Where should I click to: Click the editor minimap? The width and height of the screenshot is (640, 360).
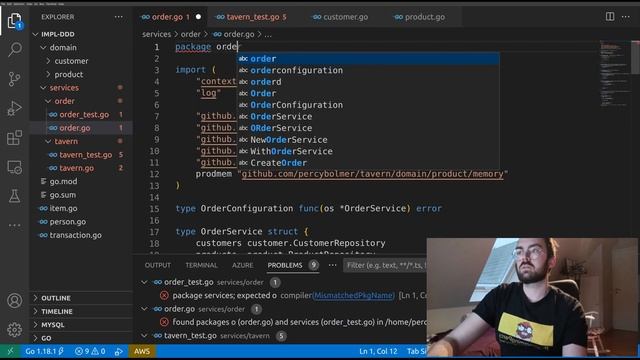click(x=614, y=73)
